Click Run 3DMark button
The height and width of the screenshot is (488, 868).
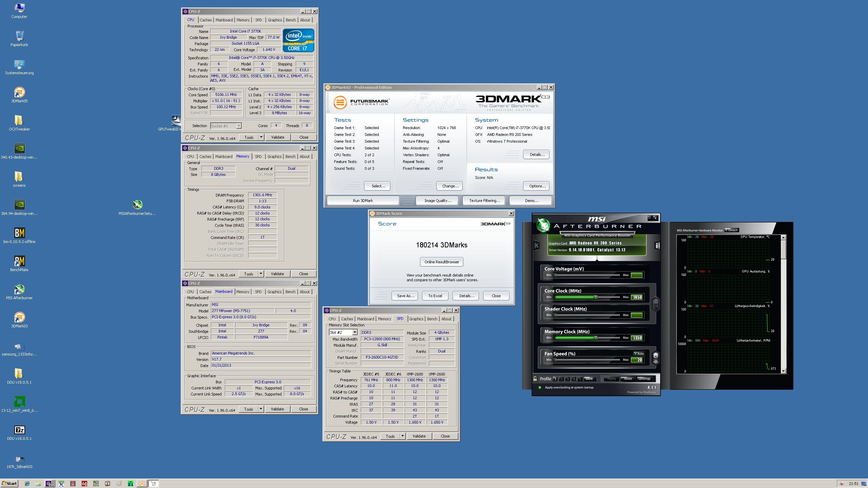coord(363,201)
